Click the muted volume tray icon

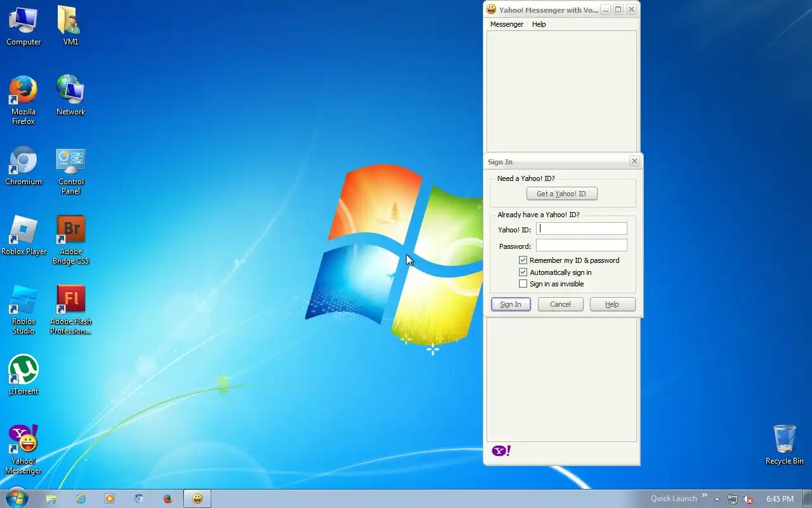tap(748, 499)
